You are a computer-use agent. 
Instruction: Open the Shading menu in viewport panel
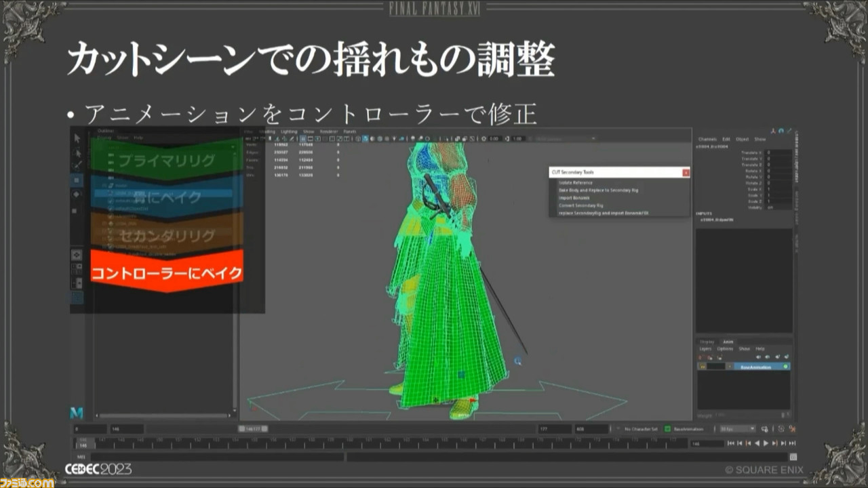(268, 131)
